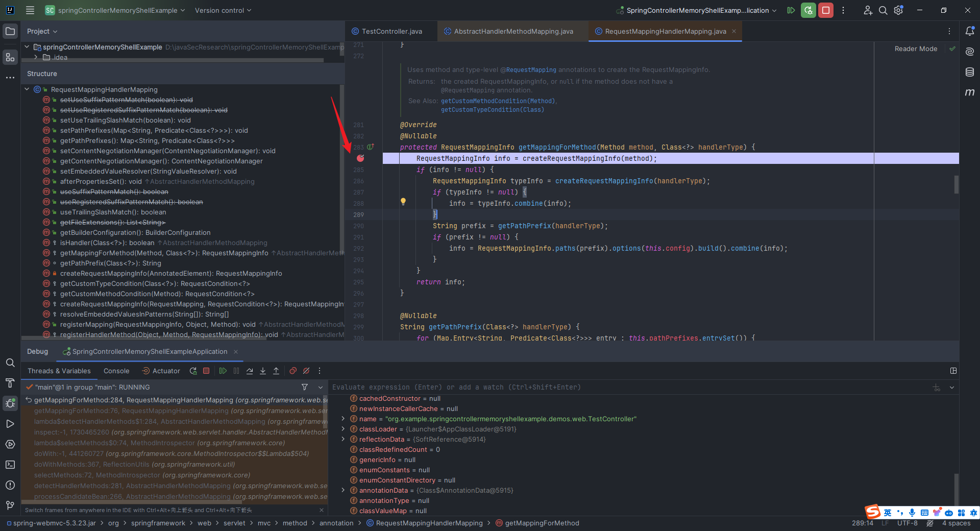This screenshot has width=980, height=531.
Task: Toggle Mute Breakpoints in debug toolbar
Action: 306,371
